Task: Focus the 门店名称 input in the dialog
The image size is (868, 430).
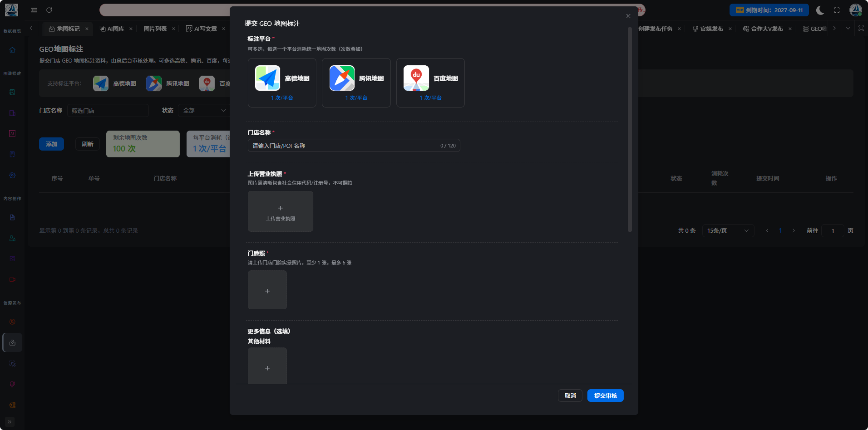Action: click(x=354, y=145)
